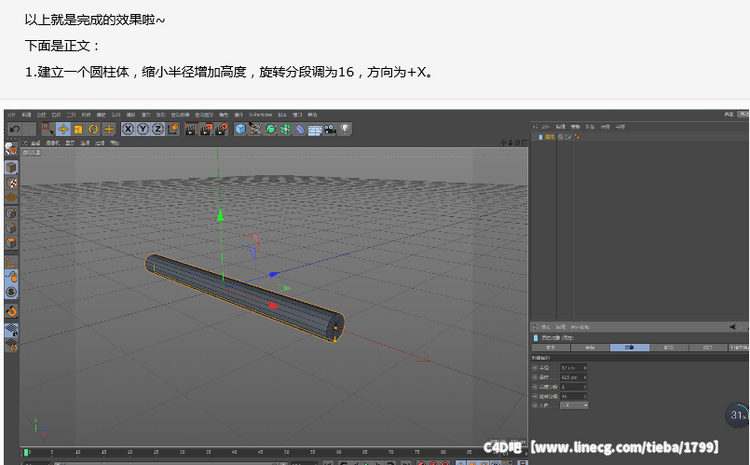750x465 pixels.
Task: Open the first menu in C4D menu bar
Action: click(11, 115)
